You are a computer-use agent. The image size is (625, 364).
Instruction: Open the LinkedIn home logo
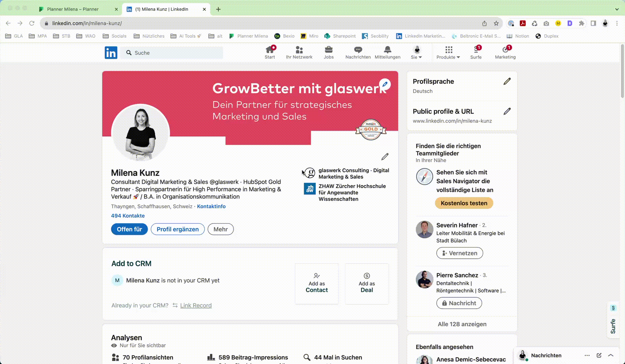[111, 53]
